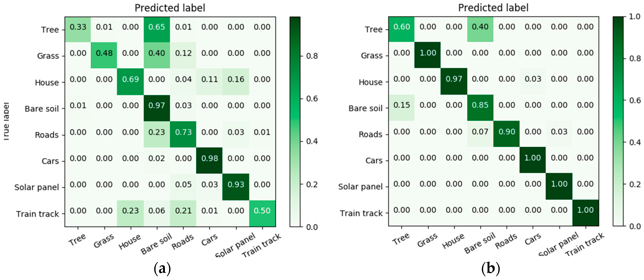Click the left matrix's green colorbar

pos(295,122)
